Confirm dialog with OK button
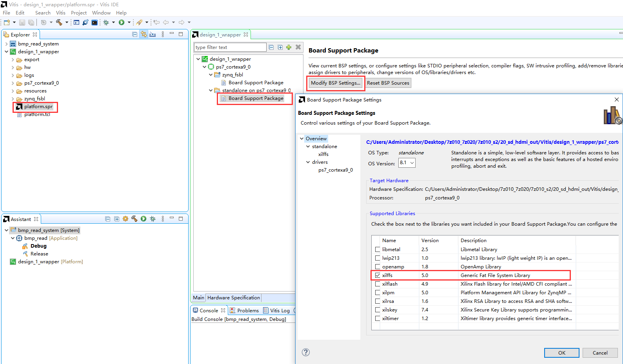 click(x=562, y=353)
